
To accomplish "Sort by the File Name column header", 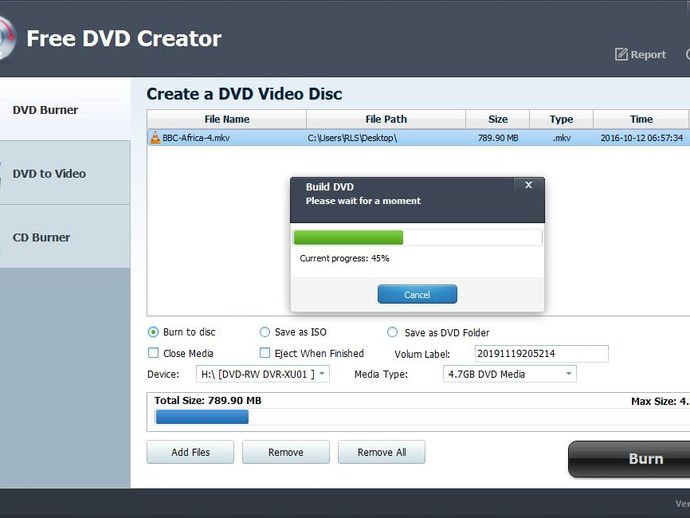I will 227,119.
